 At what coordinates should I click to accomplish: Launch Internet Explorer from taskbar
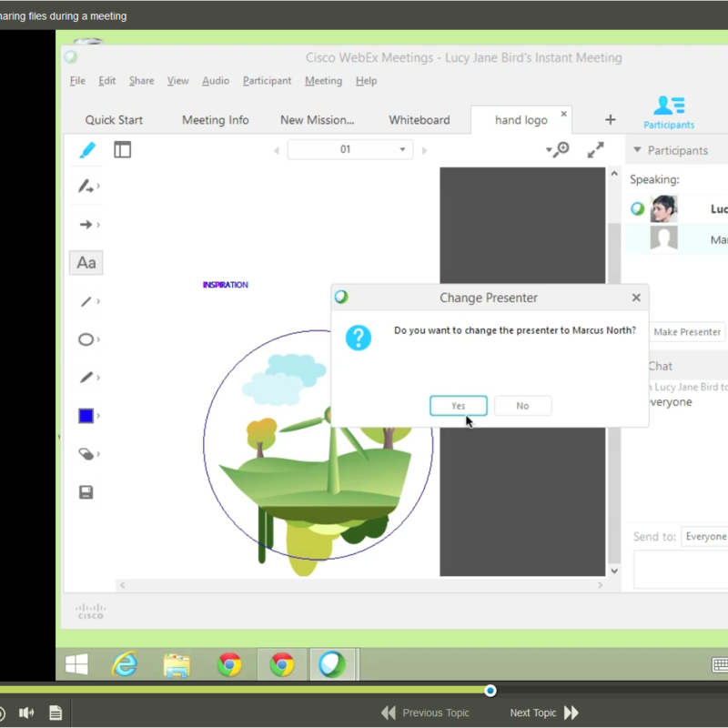(125, 664)
